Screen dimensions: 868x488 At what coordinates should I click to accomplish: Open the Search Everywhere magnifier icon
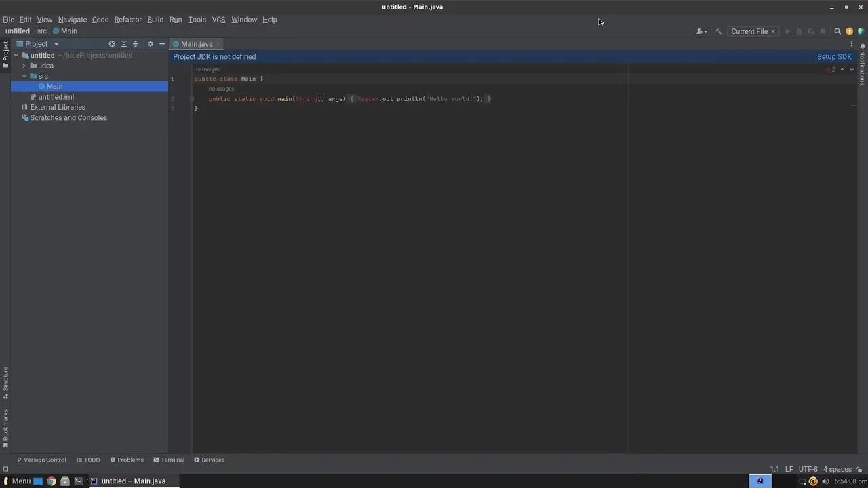click(837, 31)
